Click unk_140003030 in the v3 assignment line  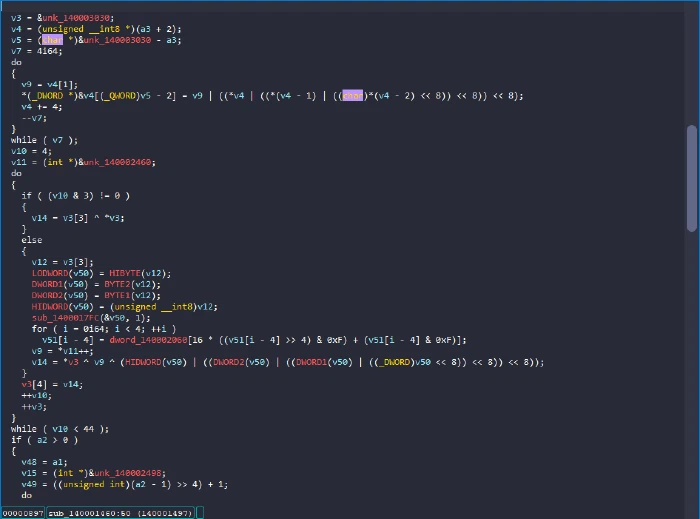click(76, 18)
